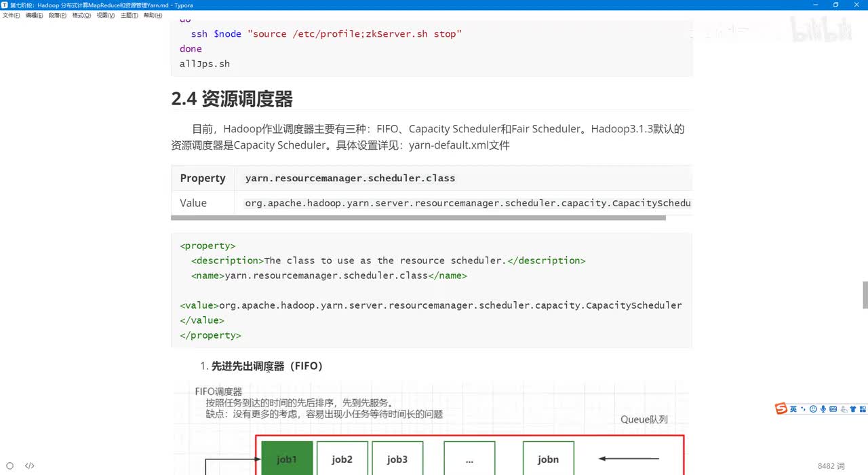Click the </property> closing tag line
868x475 pixels.
210,335
